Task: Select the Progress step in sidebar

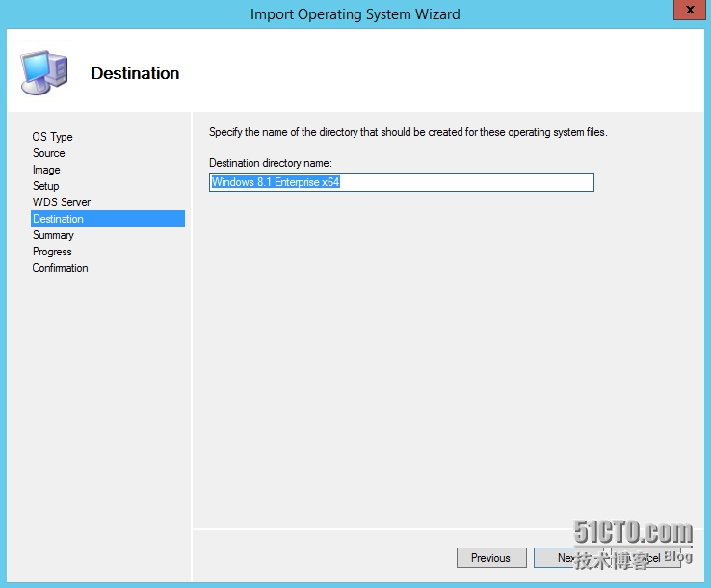Action: (52, 252)
